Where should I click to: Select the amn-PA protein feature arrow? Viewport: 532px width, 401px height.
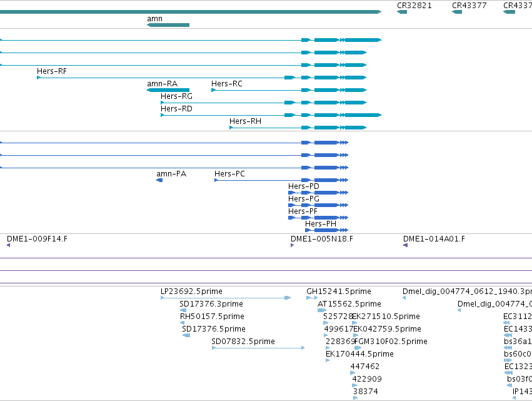[159, 180]
